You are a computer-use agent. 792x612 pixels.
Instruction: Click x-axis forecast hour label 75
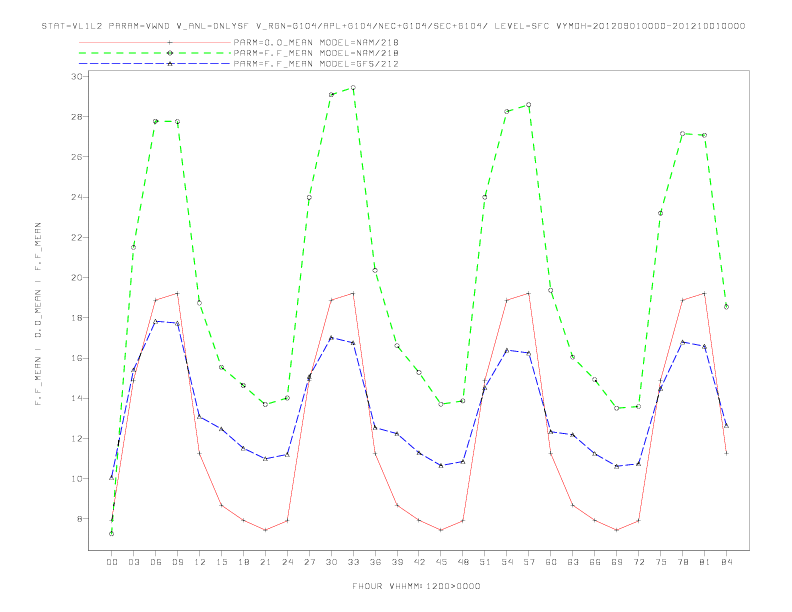[x=661, y=562]
